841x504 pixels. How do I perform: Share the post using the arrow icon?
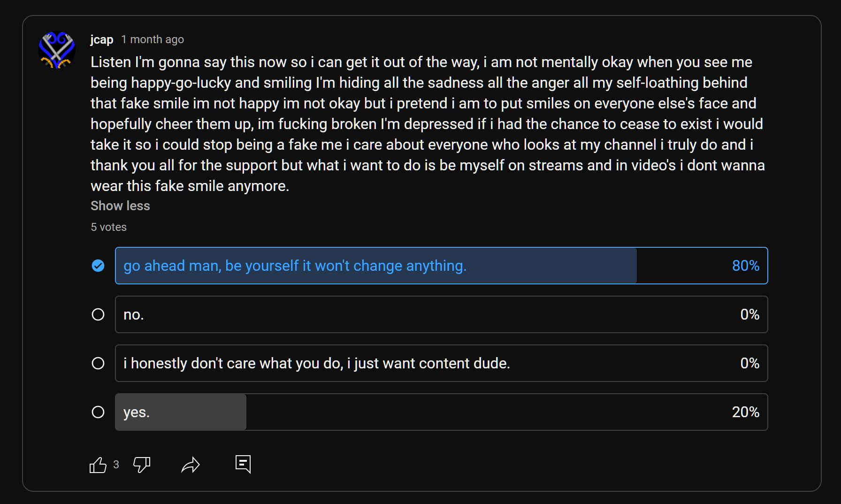pyautogui.click(x=191, y=465)
